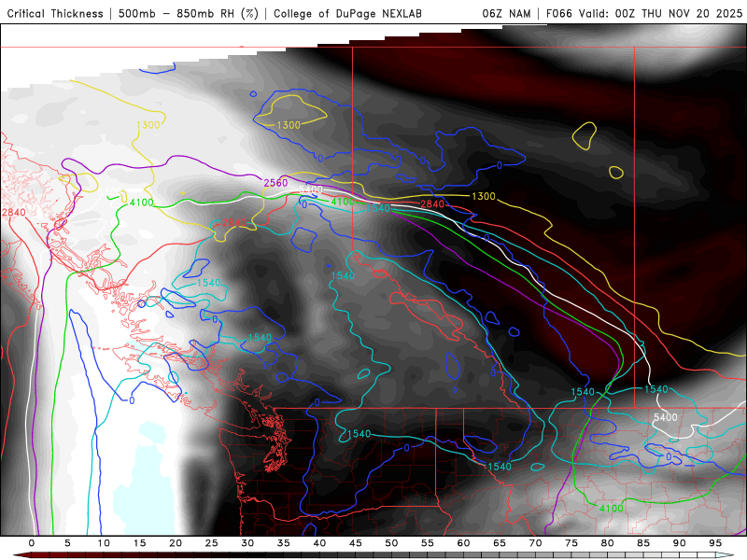747x560 pixels.
Task: Select the colorbar tick label "30"
Action: click(247, 543)
